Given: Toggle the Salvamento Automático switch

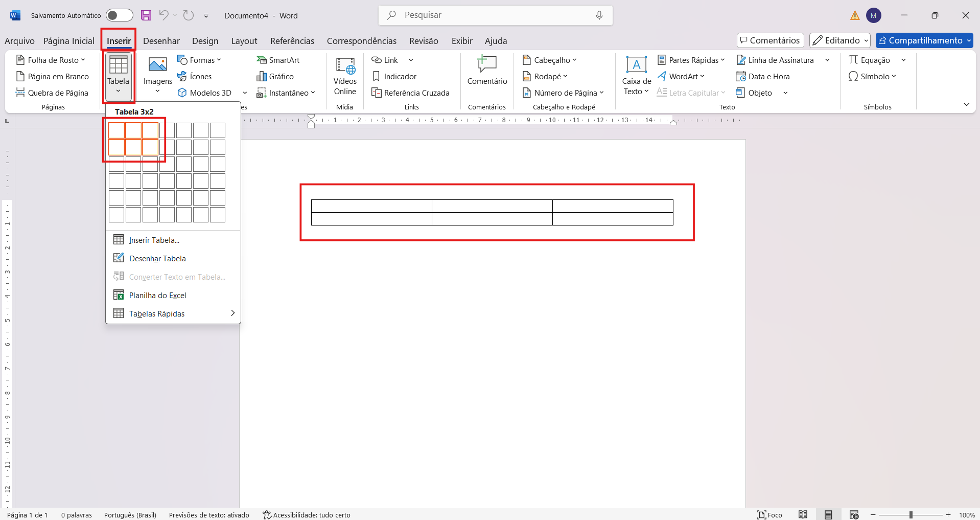Looking at the screenshot, I should (x=119, y=15).
